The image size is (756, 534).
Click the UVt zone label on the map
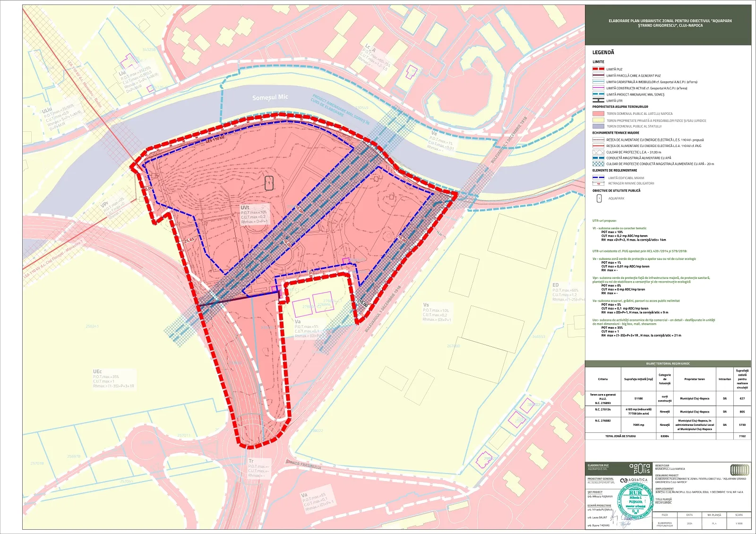245,207
